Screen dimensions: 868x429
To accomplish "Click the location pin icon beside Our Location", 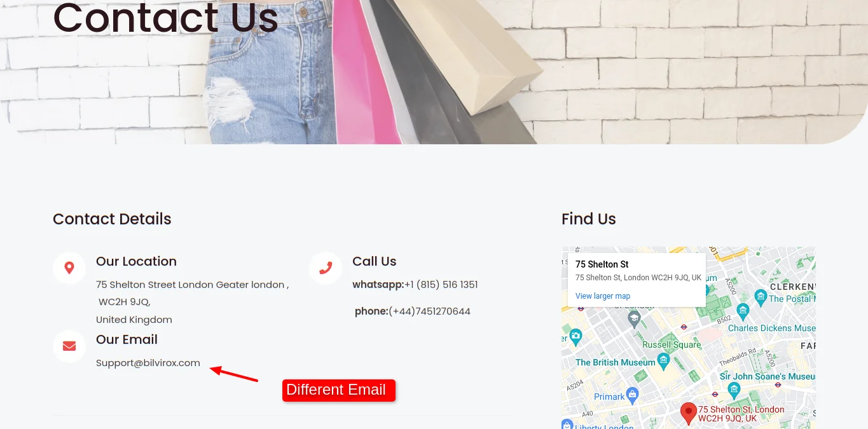I will pos(69,268).
